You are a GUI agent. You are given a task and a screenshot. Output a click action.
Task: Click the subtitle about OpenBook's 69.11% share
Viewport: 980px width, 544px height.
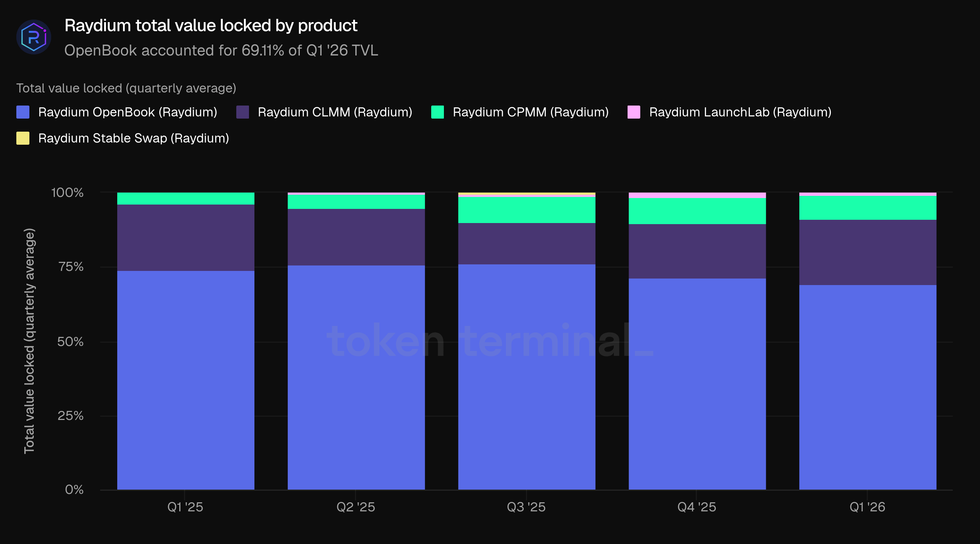pos(221,50)
